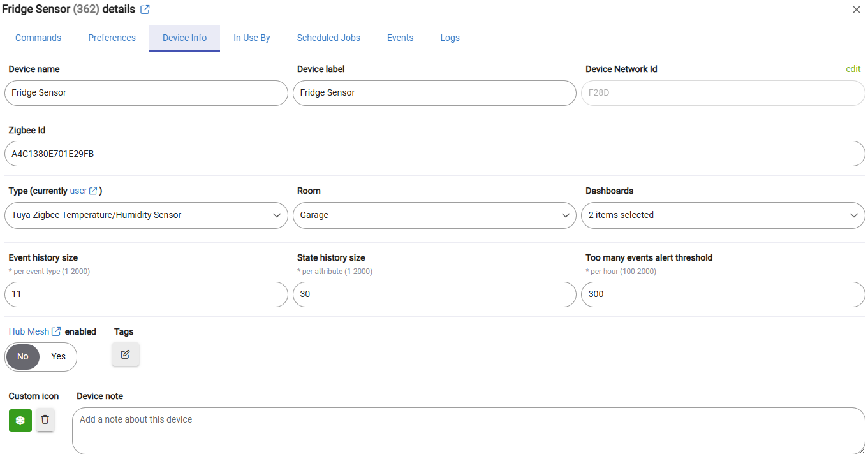Set Hub Mesh enabled to No

tap(23, 357)
